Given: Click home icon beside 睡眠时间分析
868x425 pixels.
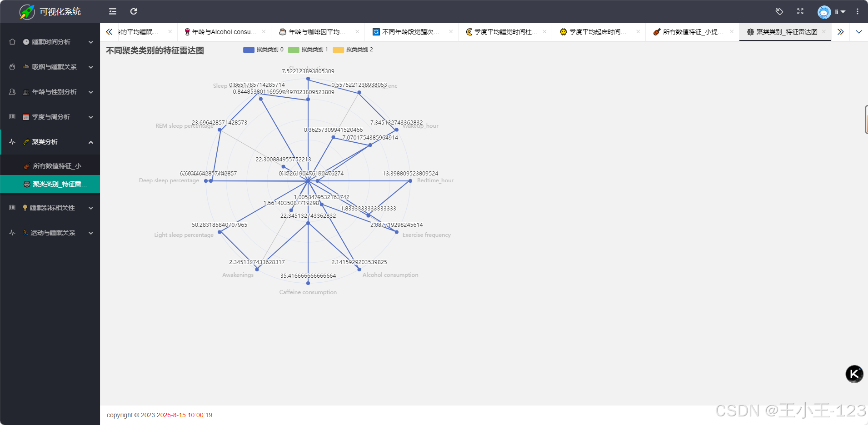Looking at the screenshot, I should (x=12, y=42).
